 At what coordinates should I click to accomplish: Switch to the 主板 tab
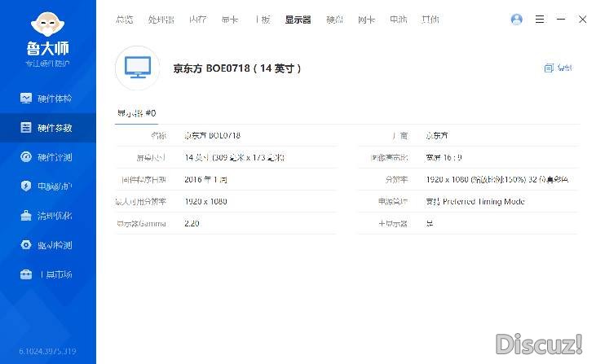[262, 20]
